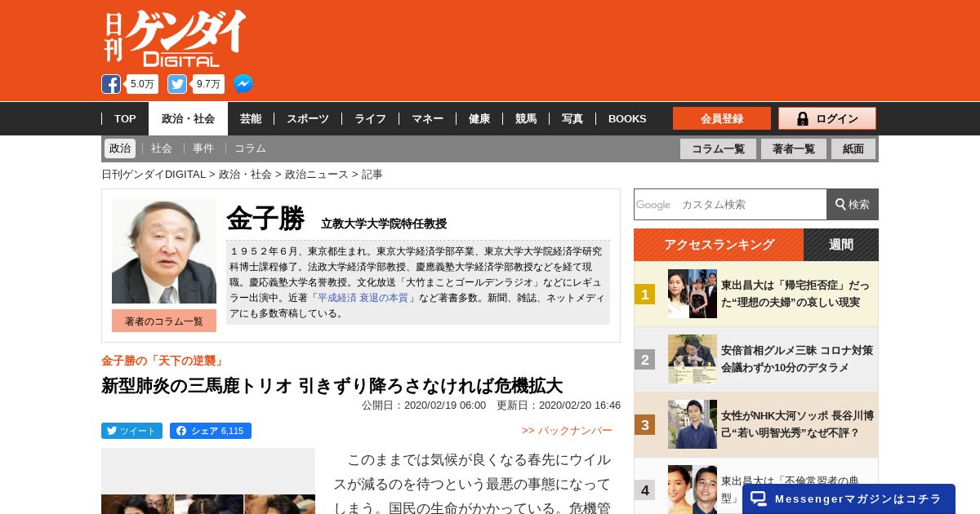This screenshot has height=514, width=980.
Task: Open rank 3 article 女性がNHK大河ソッポ
Action: tap(798, 424)
